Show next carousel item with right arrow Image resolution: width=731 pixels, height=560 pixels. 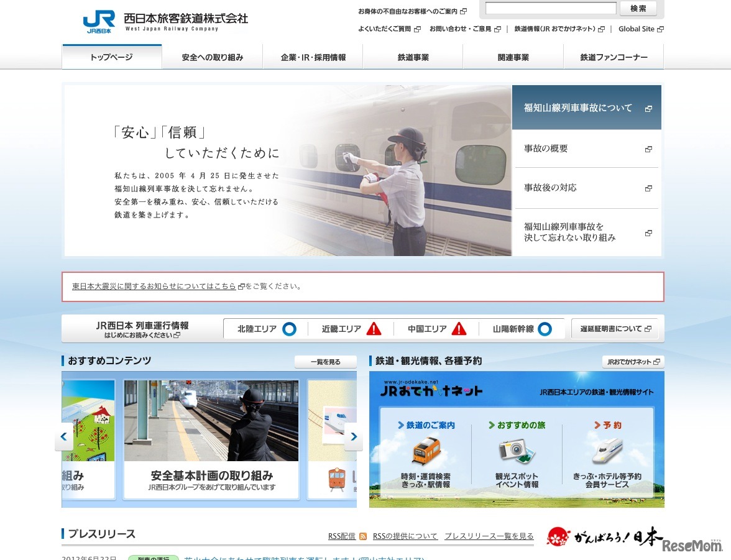click(x=354, y=437)
